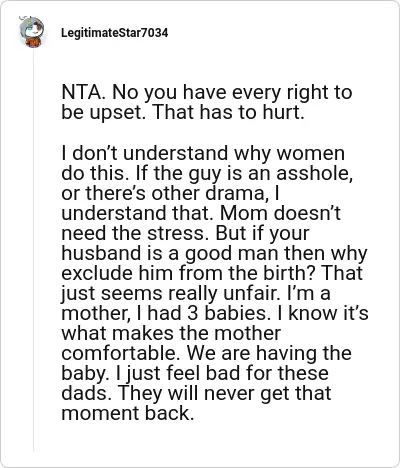This screenshot has height=468, width=400.
Task: Click the word NTA starting the comment
Action: [x=83, y=92]
